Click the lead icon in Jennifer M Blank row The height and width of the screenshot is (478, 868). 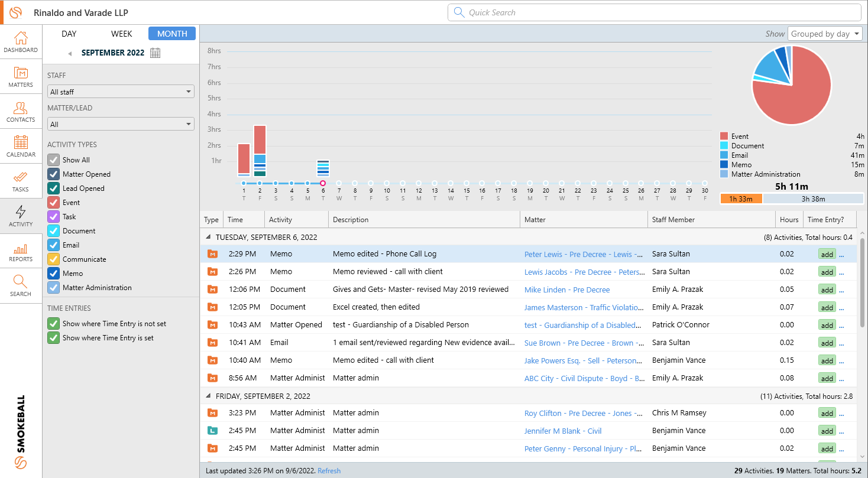click(212, 431)
